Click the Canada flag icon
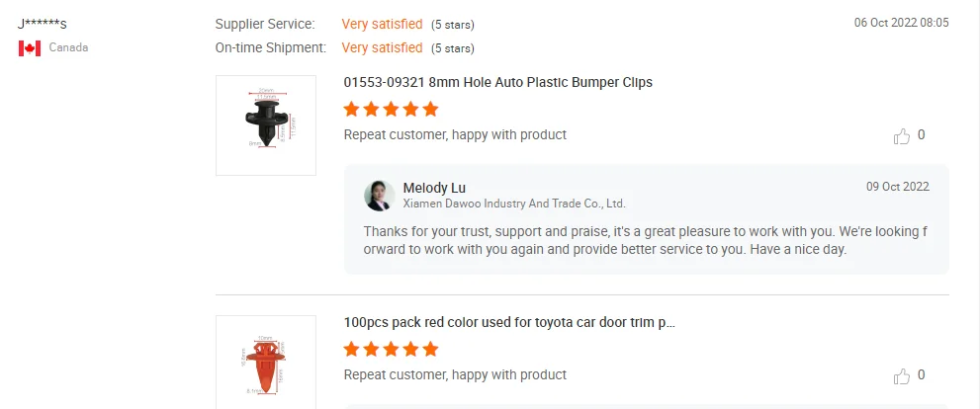The height and width of the screenshot is (409, 980). (x=30, y=48)
